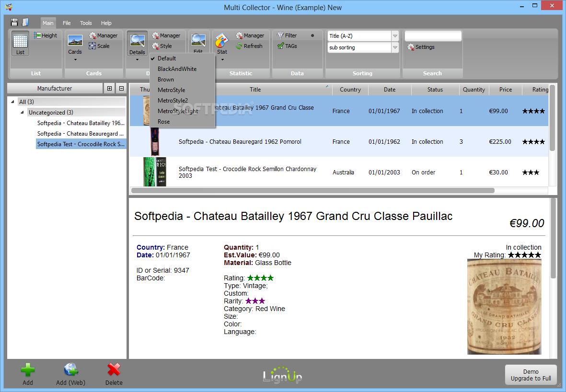Open Search Settings
This screenshot has height=392, width=566.
click(421, 47)
